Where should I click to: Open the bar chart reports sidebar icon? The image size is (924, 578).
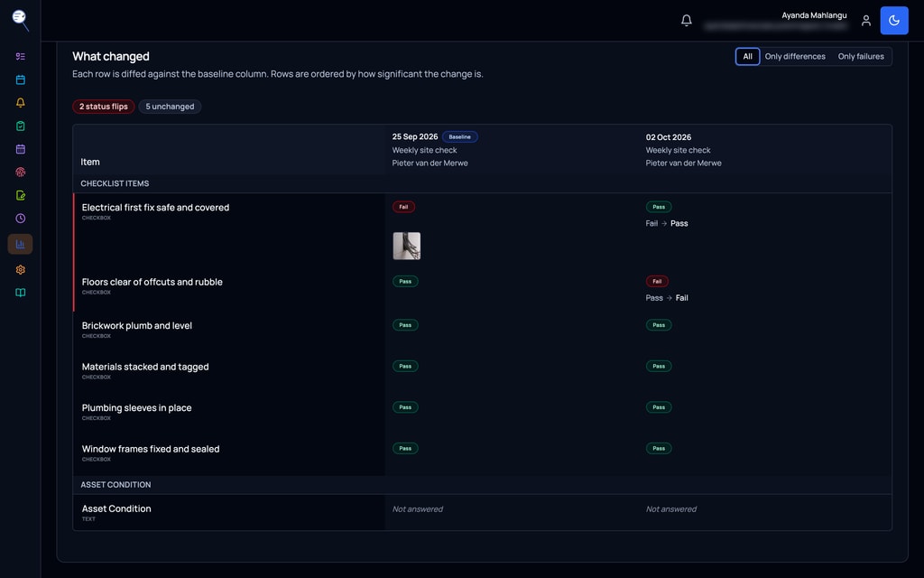click(20, 244)
